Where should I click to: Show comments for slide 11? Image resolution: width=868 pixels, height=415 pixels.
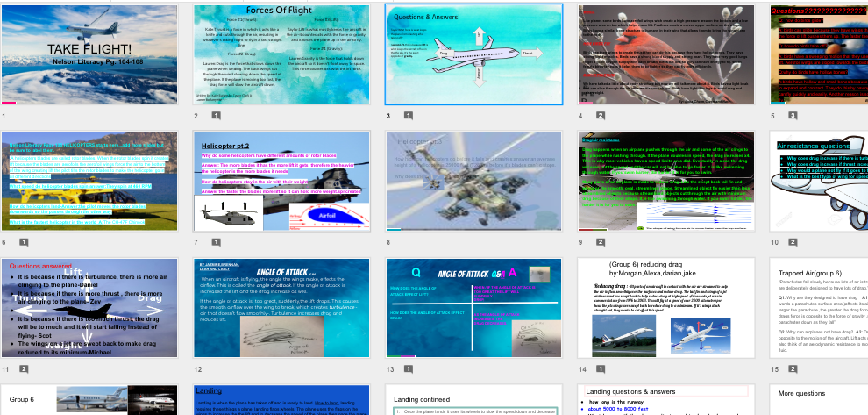(24, 369)
